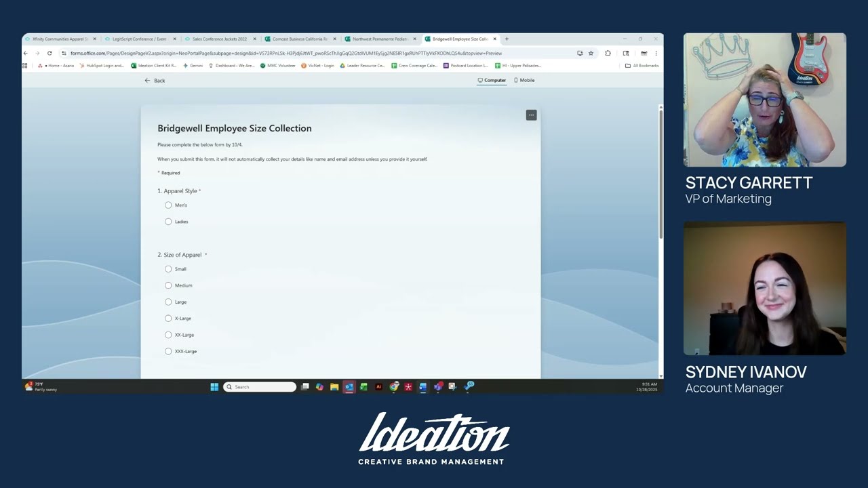Open Adobe Illustrator from the taskbar
Screen dimensions: 868x488
[x=379, y=387]
